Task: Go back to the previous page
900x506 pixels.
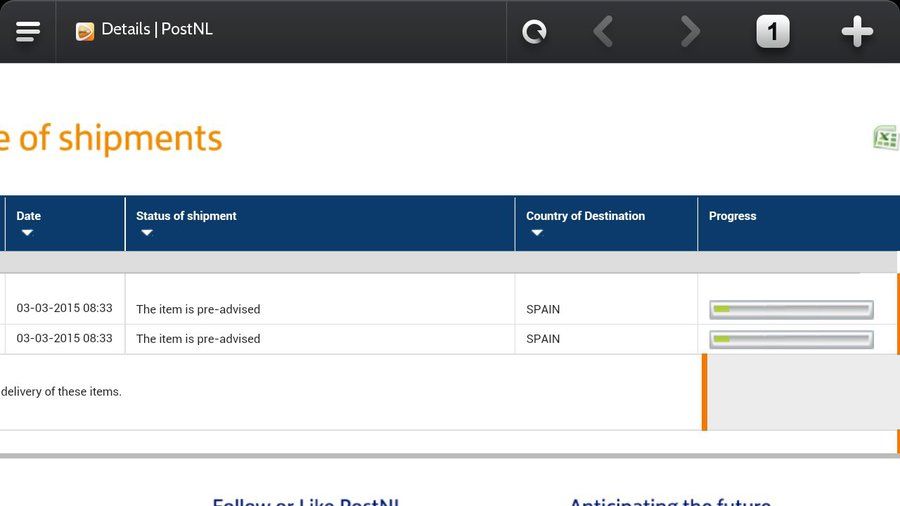Action: [603, 32]
